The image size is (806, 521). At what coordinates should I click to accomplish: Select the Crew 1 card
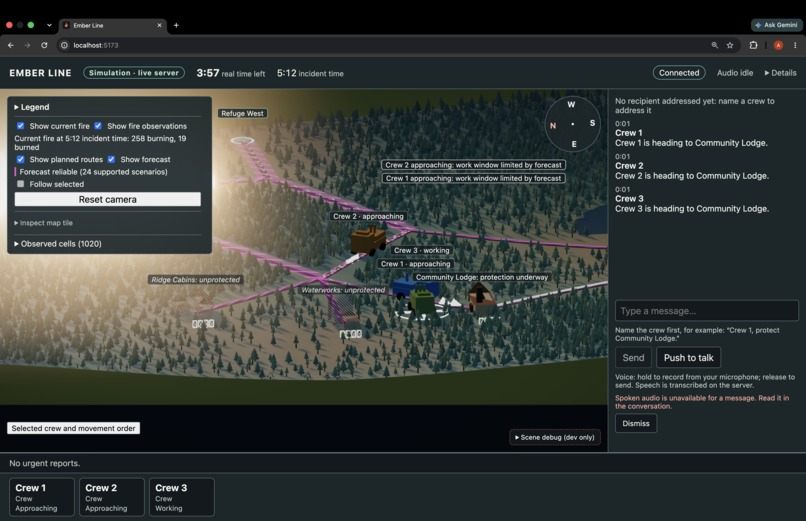(42, 497)
